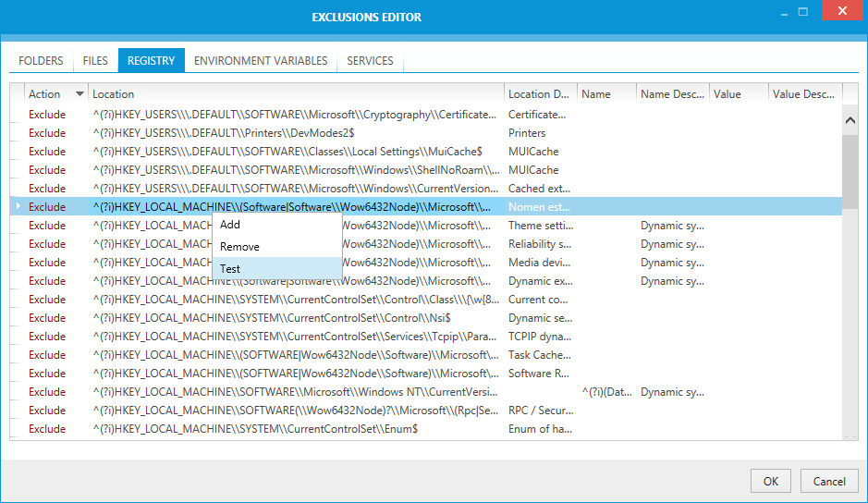Maximize the Exclusions Editor window
Screen dimensions: 868x503
[x=802, y=13]
